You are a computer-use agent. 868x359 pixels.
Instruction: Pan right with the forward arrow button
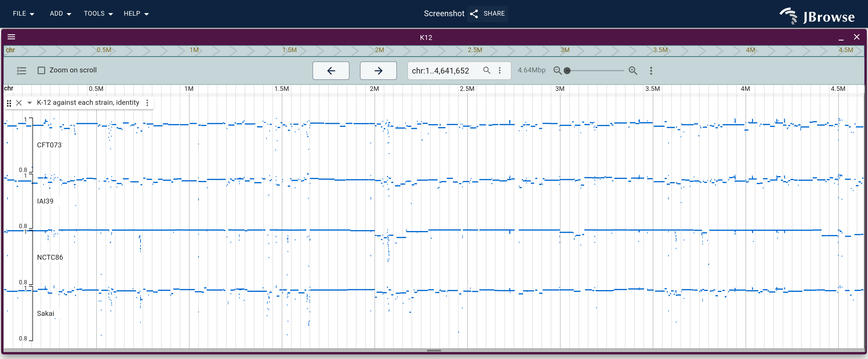(378, 70)
